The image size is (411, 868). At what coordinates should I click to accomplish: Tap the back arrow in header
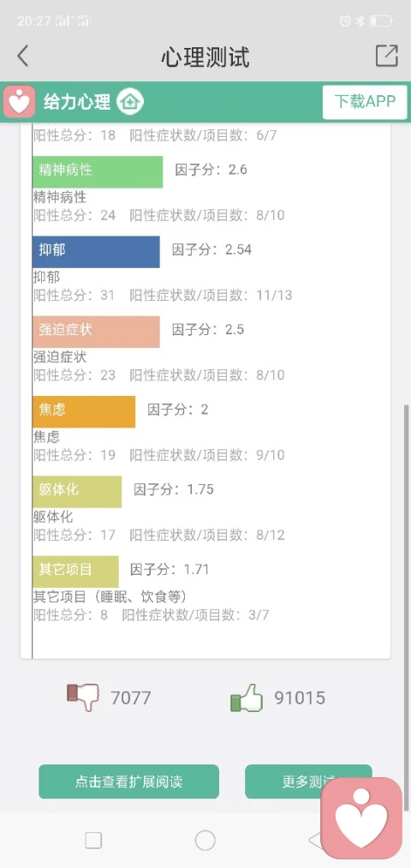[22, 57]
